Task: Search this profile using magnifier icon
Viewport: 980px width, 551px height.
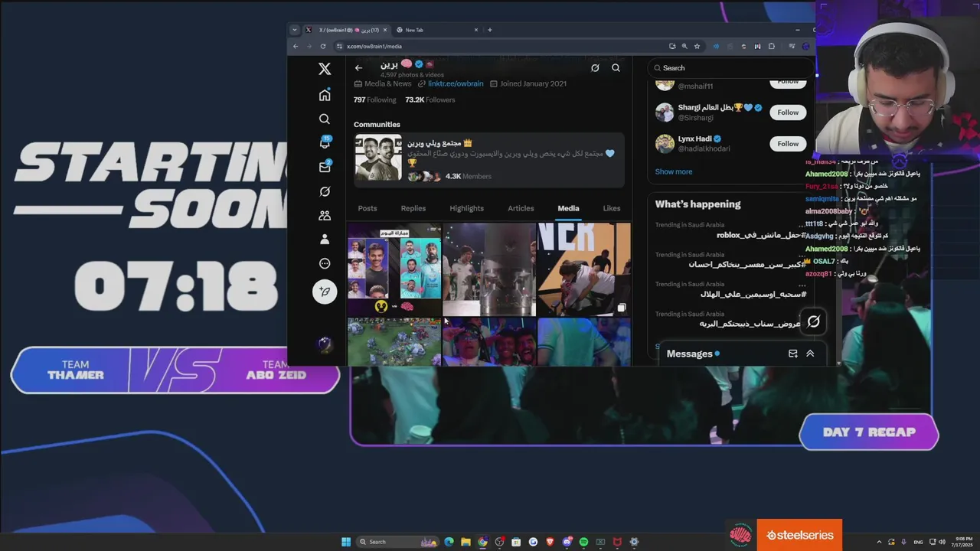Action: tap(616, 68)
